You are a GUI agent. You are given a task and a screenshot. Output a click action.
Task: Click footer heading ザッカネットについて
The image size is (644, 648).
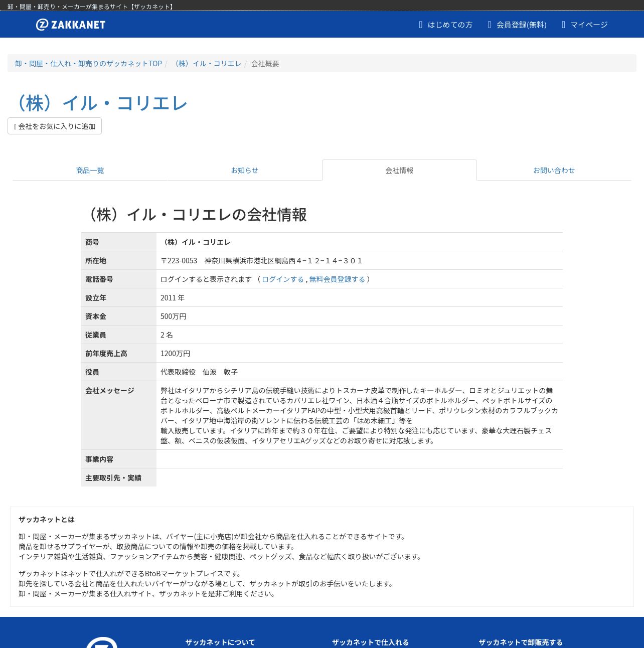point(220,642)
